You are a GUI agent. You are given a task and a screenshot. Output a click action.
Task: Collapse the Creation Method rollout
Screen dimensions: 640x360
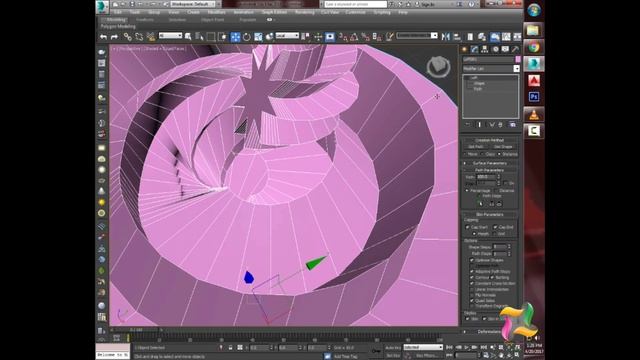490,140
